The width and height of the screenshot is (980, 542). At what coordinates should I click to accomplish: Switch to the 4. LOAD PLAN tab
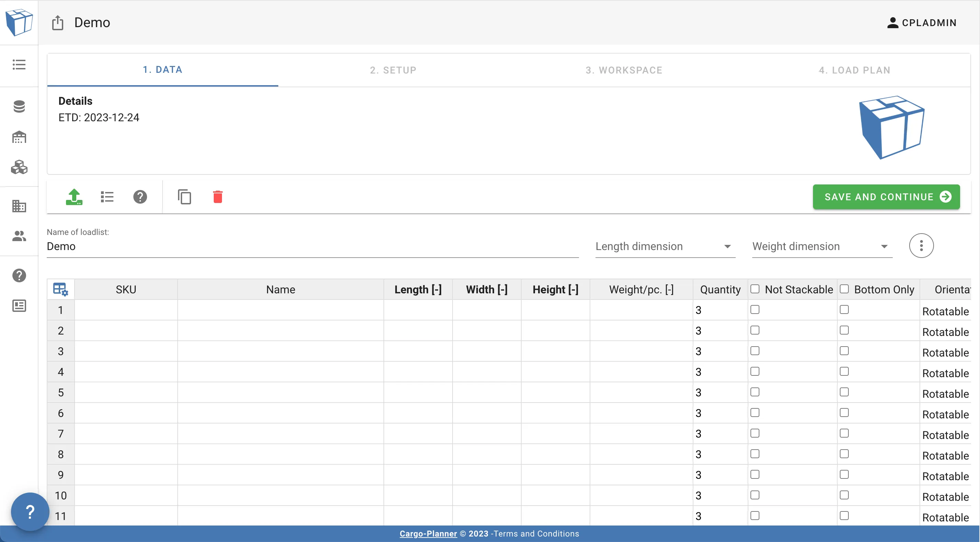coord(855,69)
